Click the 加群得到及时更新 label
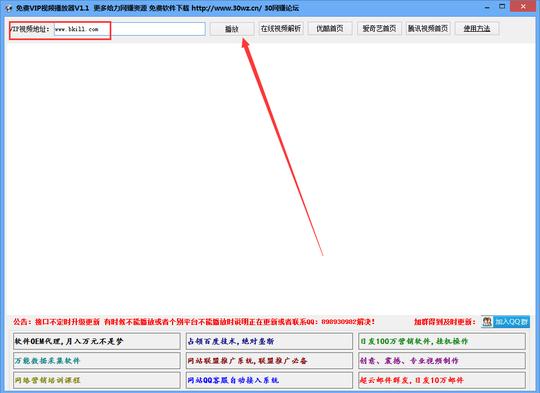 point(444,322)
